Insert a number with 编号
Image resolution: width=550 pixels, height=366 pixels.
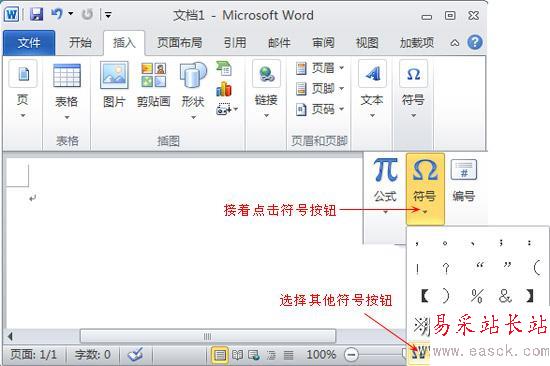pyautogui.click(x=464, y=181)
